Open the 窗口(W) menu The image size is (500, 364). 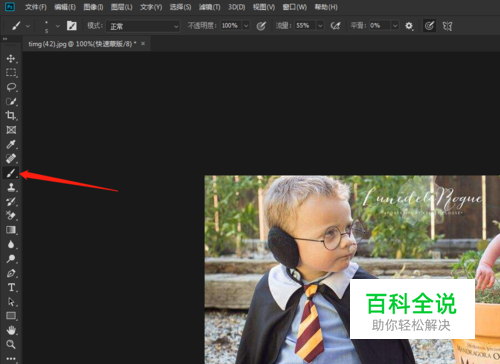[x=295, y=7]
